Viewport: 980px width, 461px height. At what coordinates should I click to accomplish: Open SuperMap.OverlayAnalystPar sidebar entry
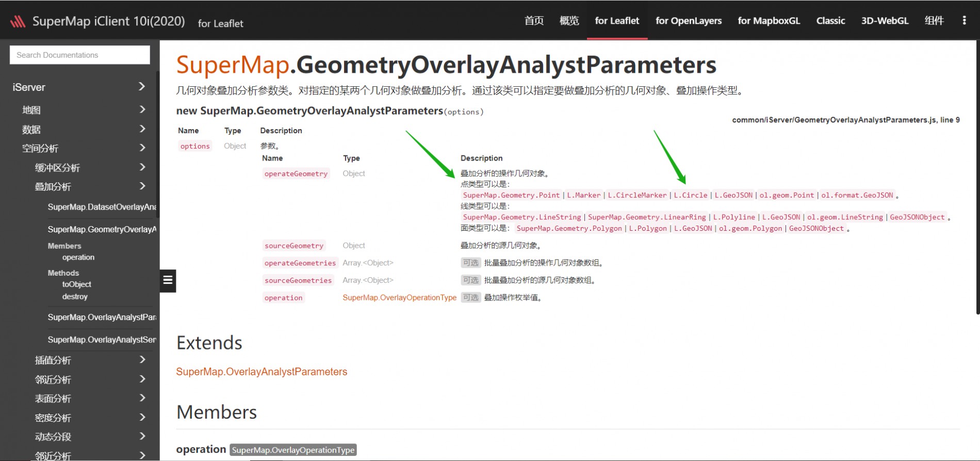tap(102, 317)
